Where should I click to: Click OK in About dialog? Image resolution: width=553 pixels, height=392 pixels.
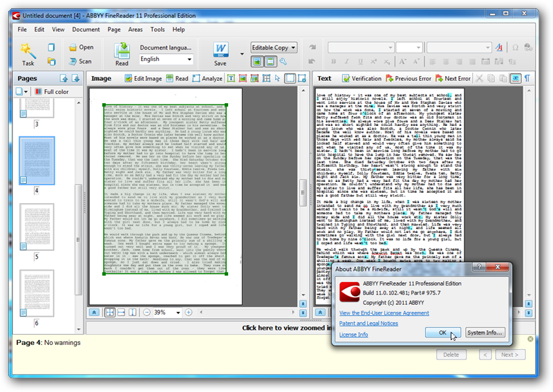click(442, 333)
